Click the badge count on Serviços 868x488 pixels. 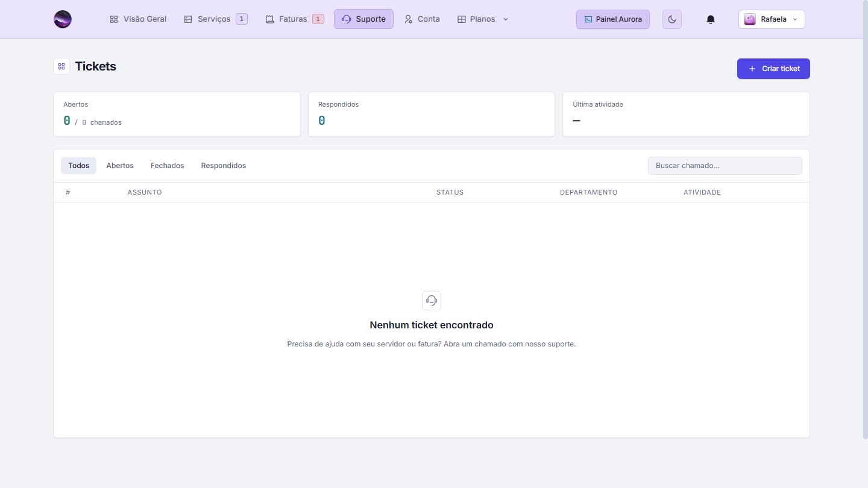click(242, 19)
